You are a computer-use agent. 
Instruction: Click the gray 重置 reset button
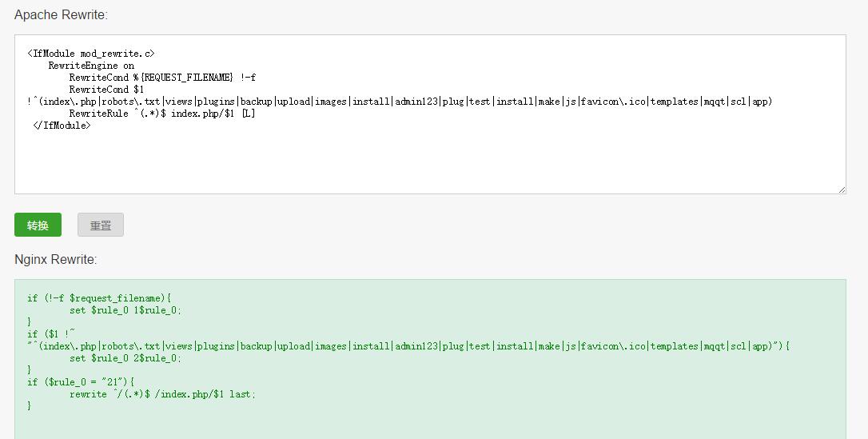[x=101, y=225]
